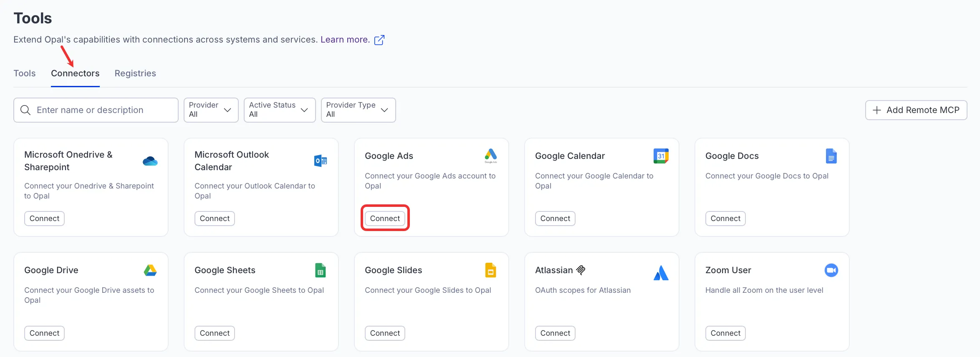Click the Google Ads logo icon
This screenshot has width=980, height=357.
point(491,156)
